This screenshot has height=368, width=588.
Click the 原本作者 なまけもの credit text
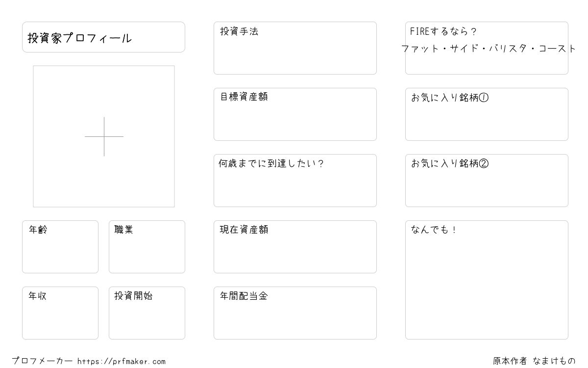coord(534,361)
